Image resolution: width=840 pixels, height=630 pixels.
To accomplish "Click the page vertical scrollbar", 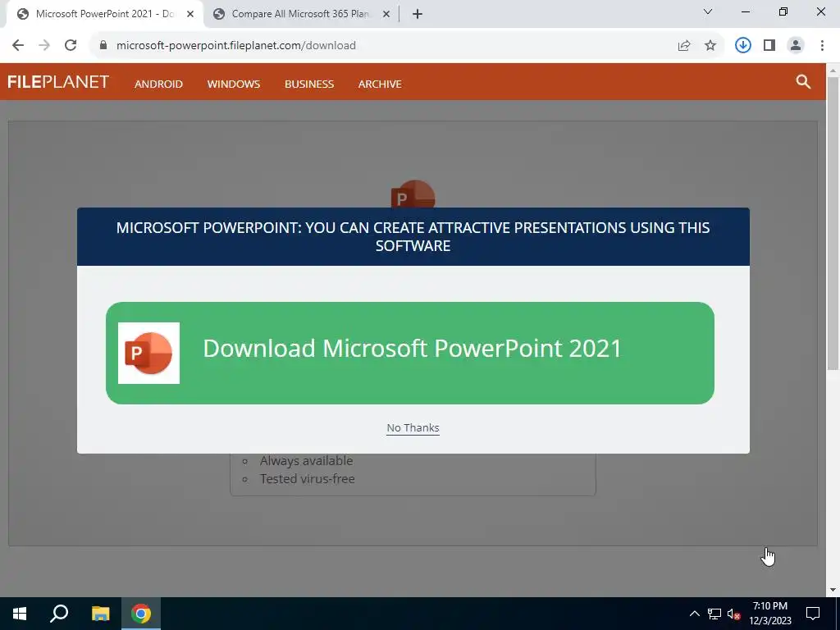I will click(833, 222).
